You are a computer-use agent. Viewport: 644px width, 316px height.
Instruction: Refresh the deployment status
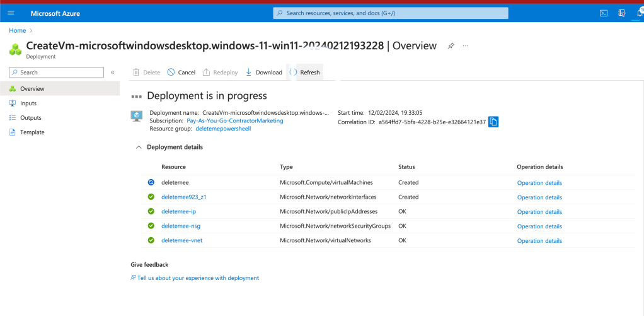pyautogui.click(x=305, y=73)
